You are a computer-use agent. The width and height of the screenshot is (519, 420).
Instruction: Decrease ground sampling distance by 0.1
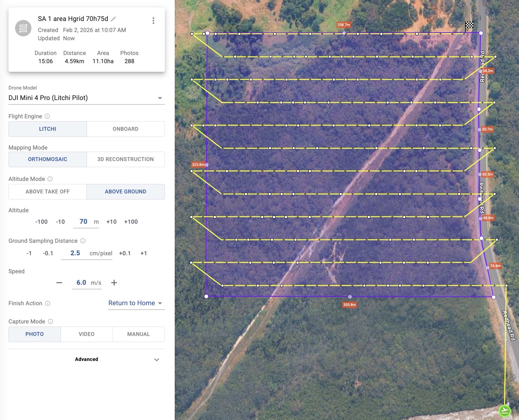pyautogui.click(x=48, y=253)
